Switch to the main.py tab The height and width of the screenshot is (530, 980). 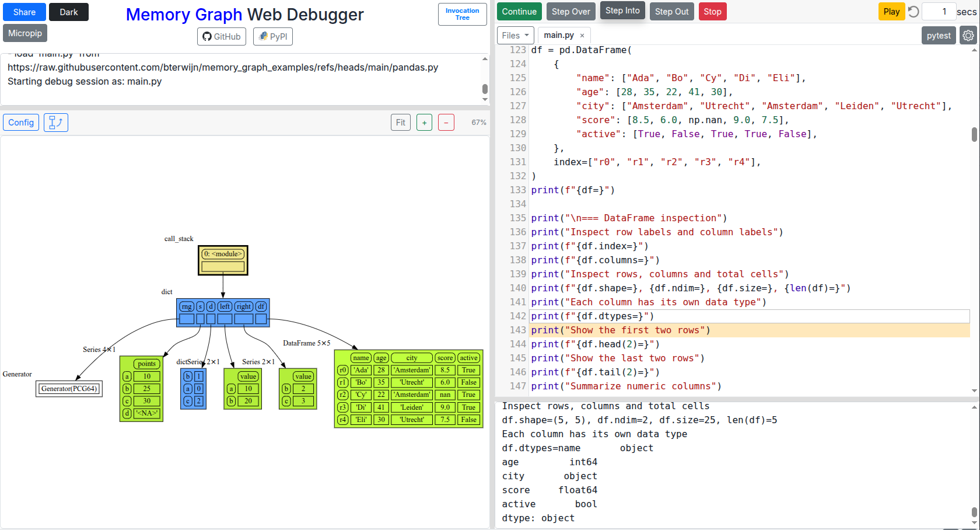coord(559,36)
